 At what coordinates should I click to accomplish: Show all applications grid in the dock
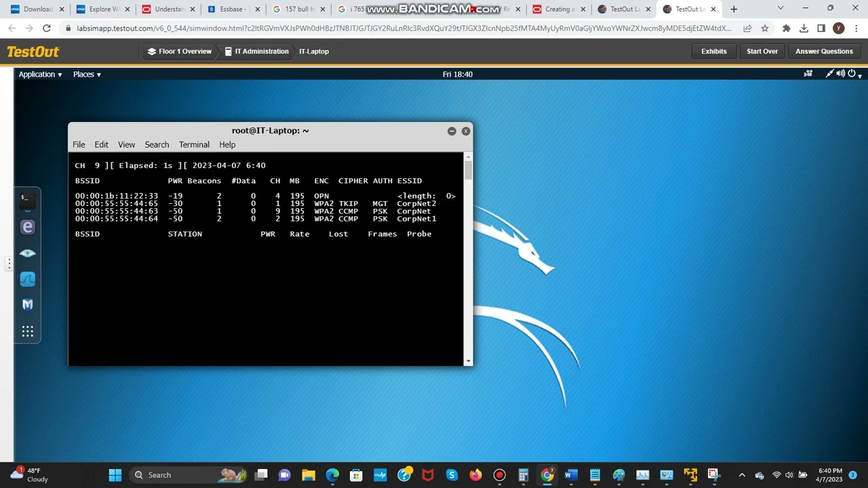coord(28,331)
